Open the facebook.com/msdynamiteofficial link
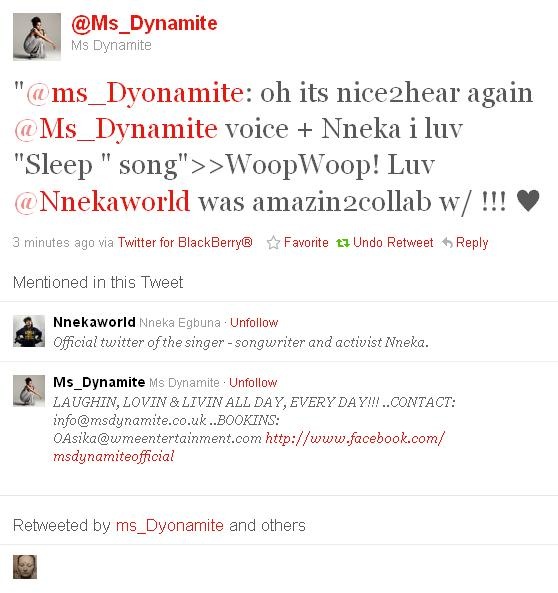Screen dimensions: 558x593 click(249, 447)
